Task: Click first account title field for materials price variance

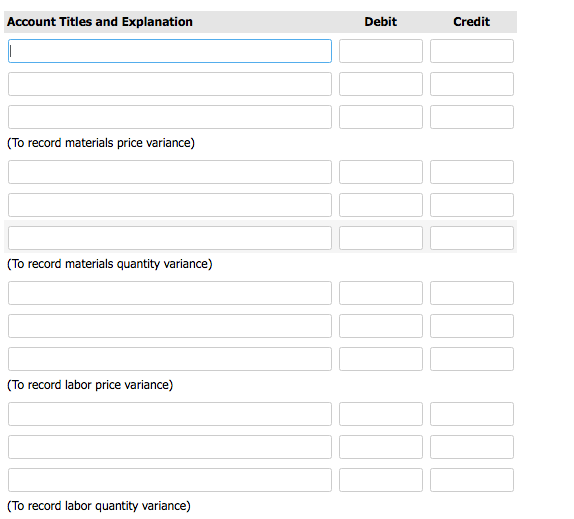Action: pyautogui.click(x=170, y=51)
